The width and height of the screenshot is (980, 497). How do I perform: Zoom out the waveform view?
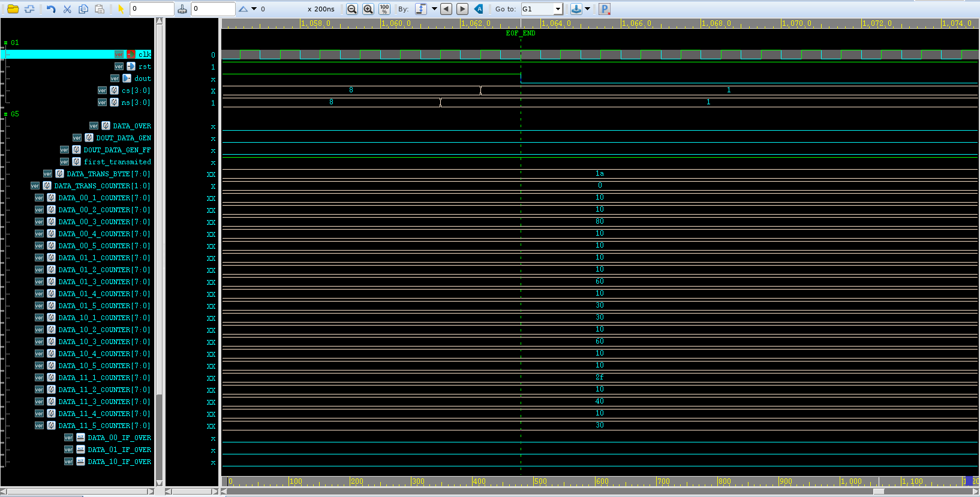352,9
